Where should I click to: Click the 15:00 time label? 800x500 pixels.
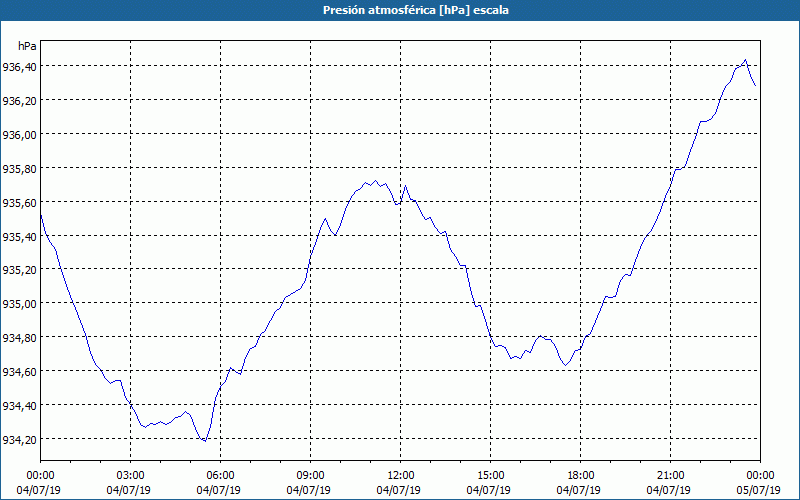click(491, 476)
